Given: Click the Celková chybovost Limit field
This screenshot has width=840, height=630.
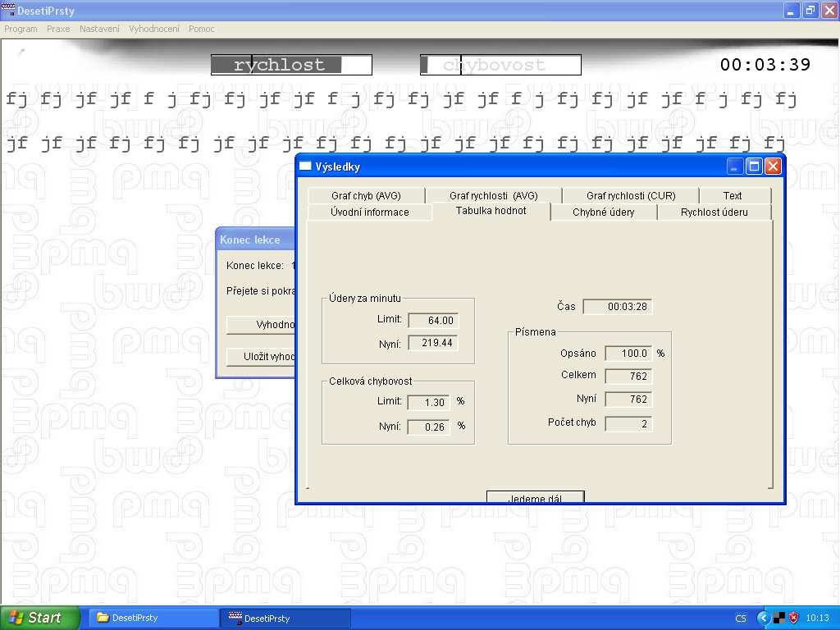Looking at the screenshot, I should 428,402.
